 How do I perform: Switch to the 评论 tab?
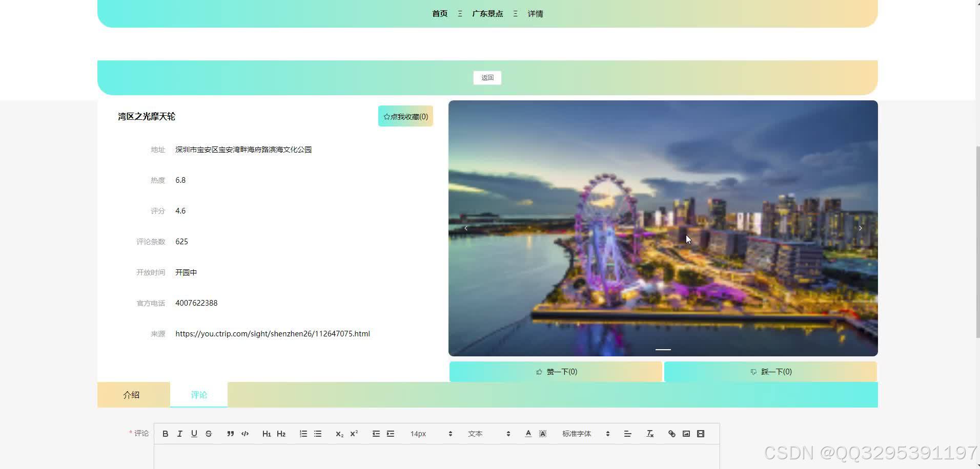199,394
